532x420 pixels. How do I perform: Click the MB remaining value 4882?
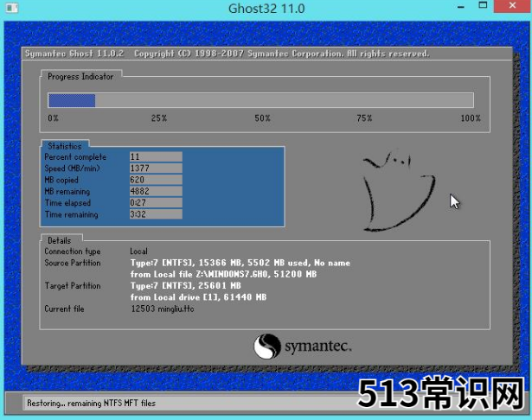tap(156, 191)
